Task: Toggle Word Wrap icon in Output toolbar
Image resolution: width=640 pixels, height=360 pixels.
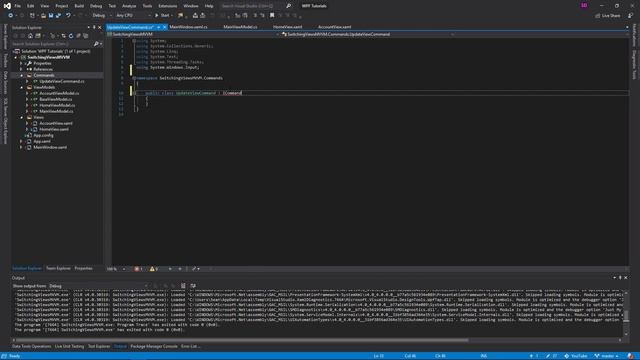Action: 193,286
